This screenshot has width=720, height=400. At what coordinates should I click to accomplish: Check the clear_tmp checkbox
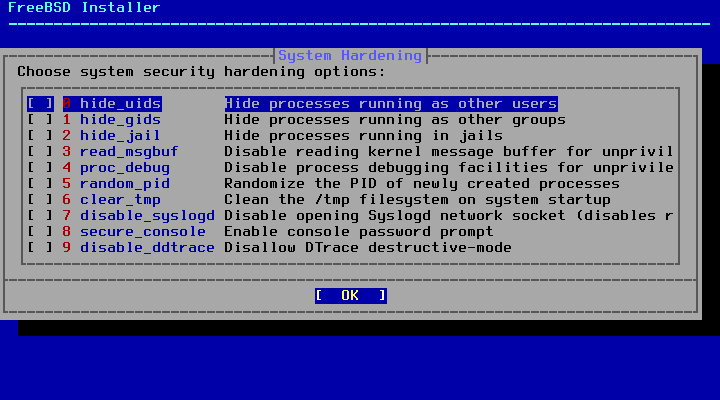[x=40, y=200]
